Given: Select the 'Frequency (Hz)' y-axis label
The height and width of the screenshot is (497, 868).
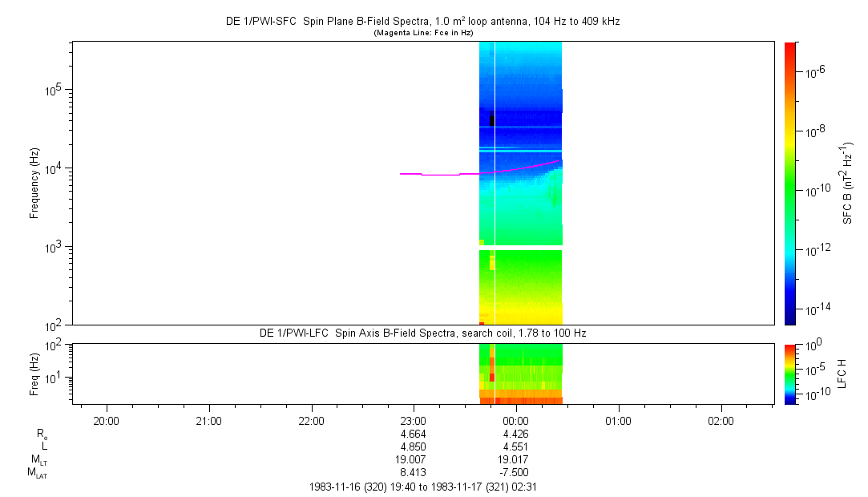Looking at the screenshot, I should click(x=34, y=184).
